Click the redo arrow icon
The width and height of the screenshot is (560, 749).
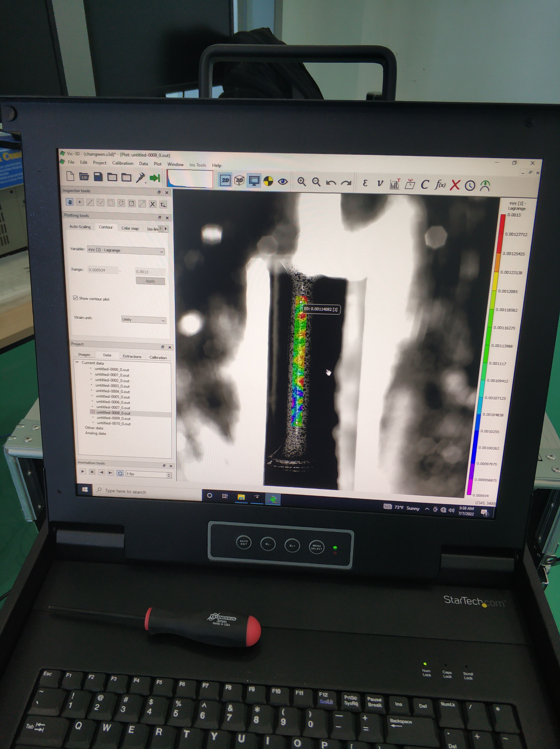[346, 183]
